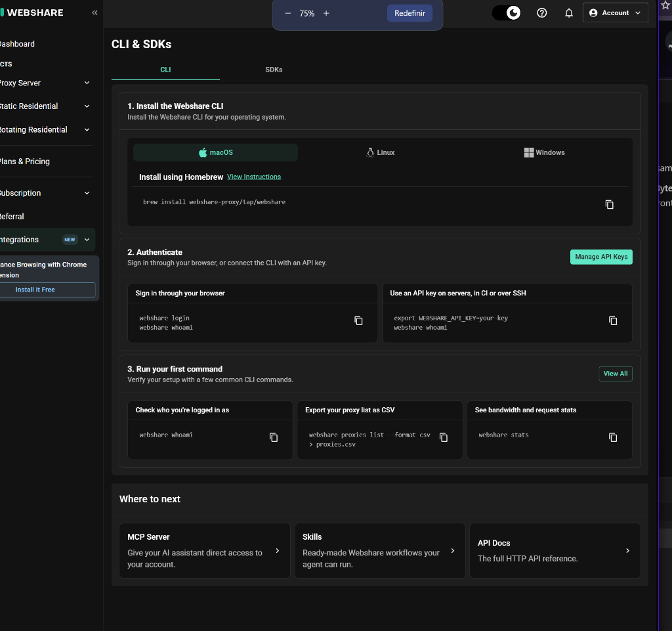Copy the proxies list CSV export command
672x631 pixels.
[x=444, y=437]
